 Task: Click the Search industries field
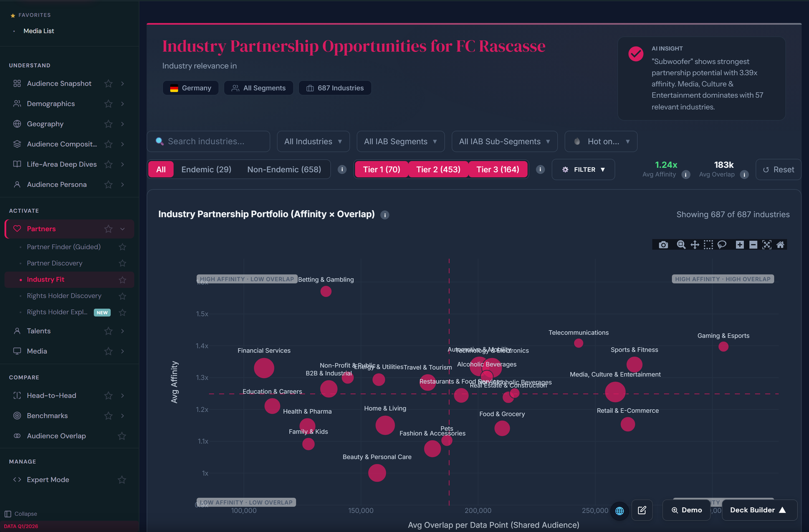point(208,141)
